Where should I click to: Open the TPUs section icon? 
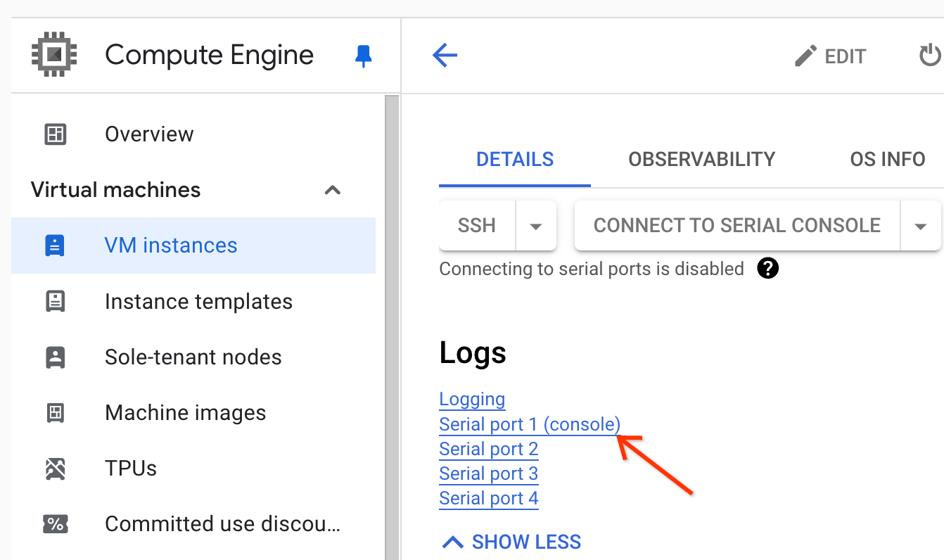[x=53, y=468]
